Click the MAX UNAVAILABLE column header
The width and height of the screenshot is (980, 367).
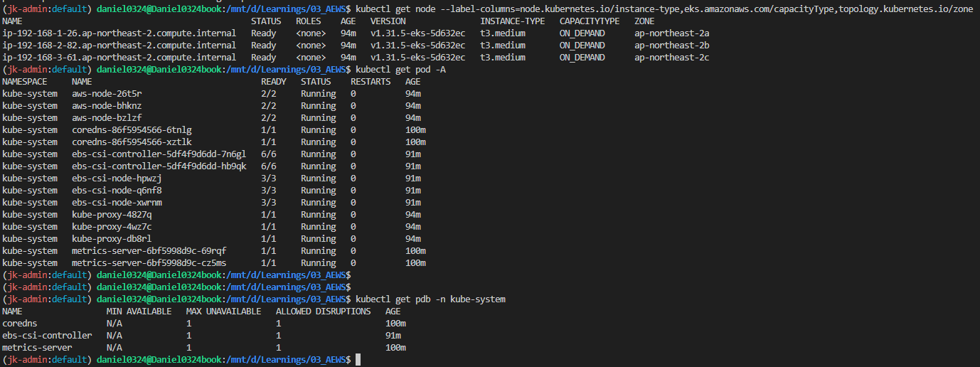click(223, 312)
